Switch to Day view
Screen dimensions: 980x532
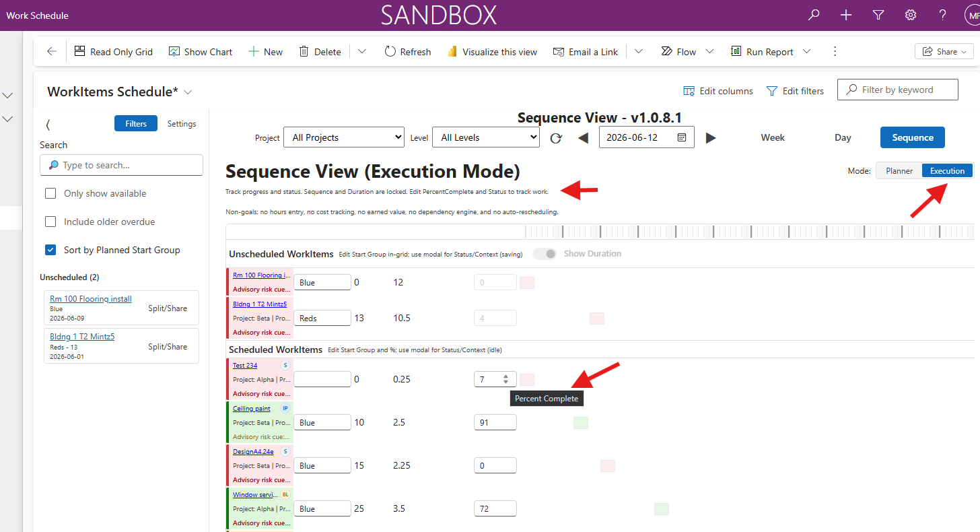(x=843, y=137)
